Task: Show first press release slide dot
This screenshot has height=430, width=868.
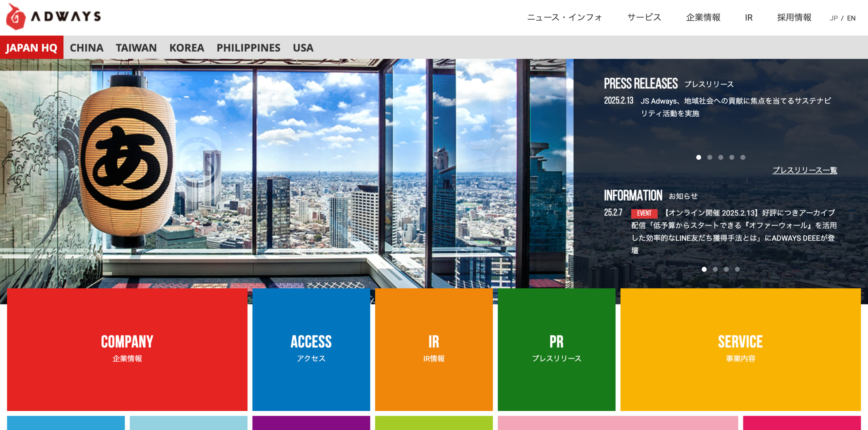Action: pyautogui.click(x=698, y=157)
